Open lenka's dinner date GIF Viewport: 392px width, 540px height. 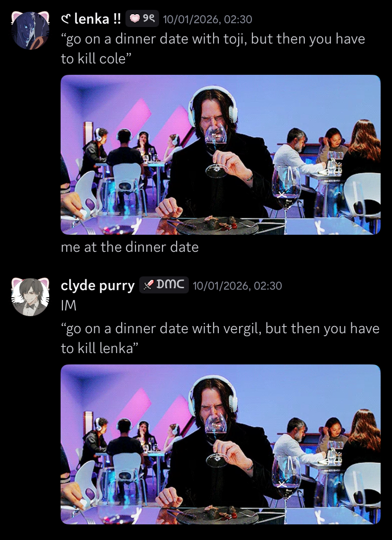221,155
